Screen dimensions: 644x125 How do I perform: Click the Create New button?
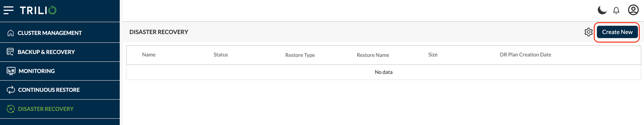(617, 32)
